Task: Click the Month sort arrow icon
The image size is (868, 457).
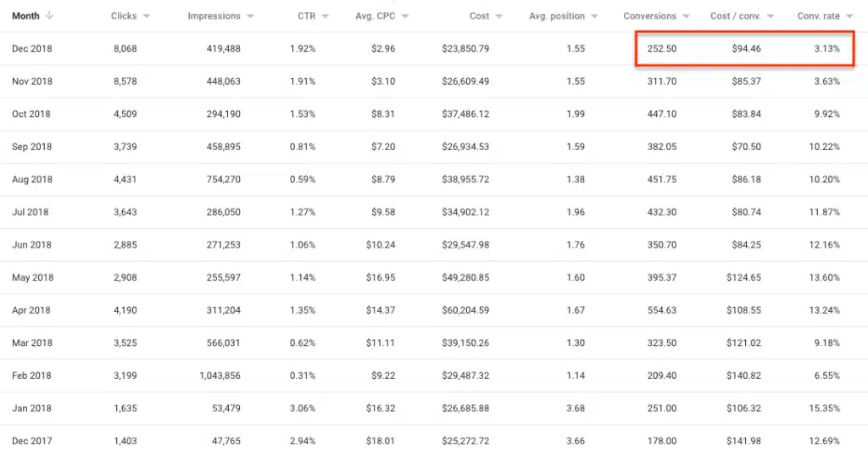Action: [49, 15]
